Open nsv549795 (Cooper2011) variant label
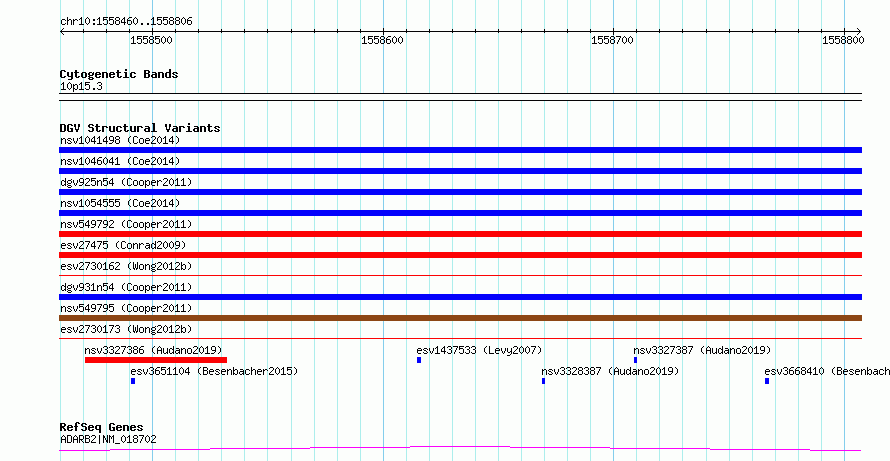Screen dimensions: 890x461 (126, 308)
